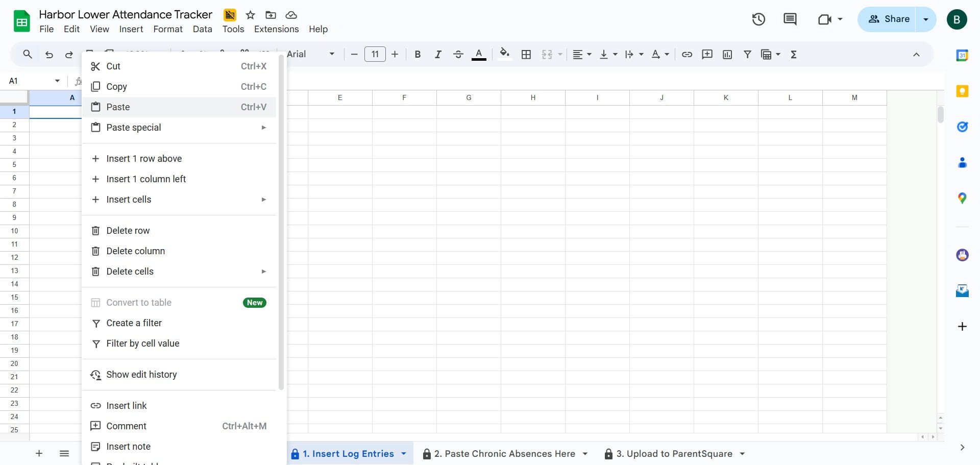Open the borders tool
Image resolution: width=980 pixels, height=465 pixels.
pyautogui.click(x=526, y=54)
